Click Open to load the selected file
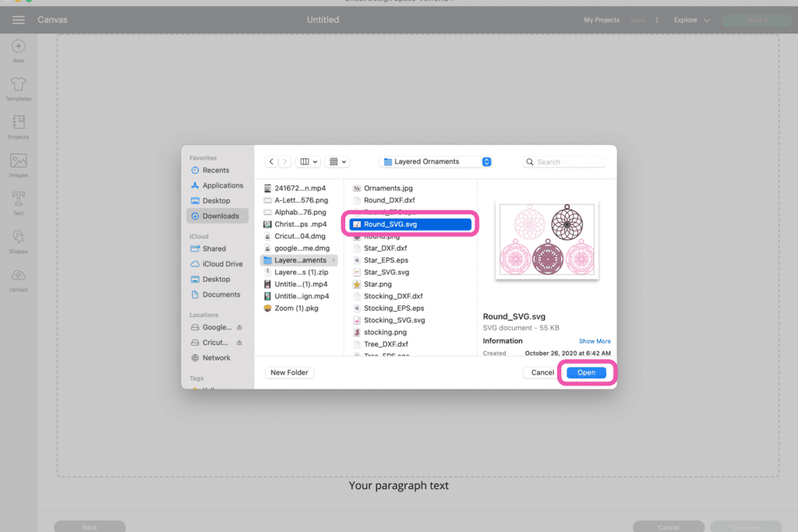Screen dimensions: 798x532 click(586, 373)
